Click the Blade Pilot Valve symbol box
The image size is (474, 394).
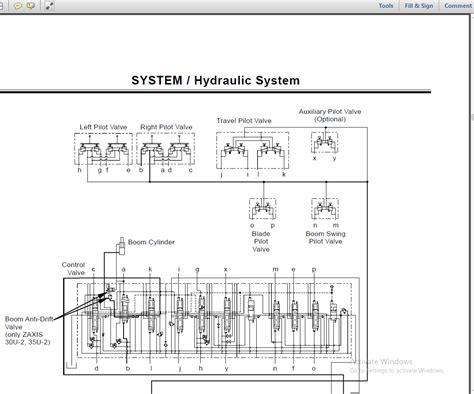click(262, 209)
